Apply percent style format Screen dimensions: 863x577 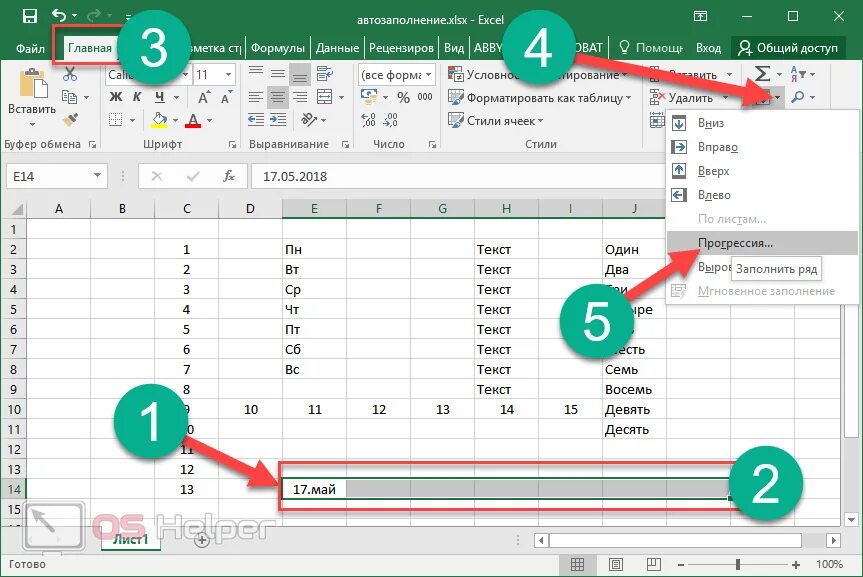[403, 97]
